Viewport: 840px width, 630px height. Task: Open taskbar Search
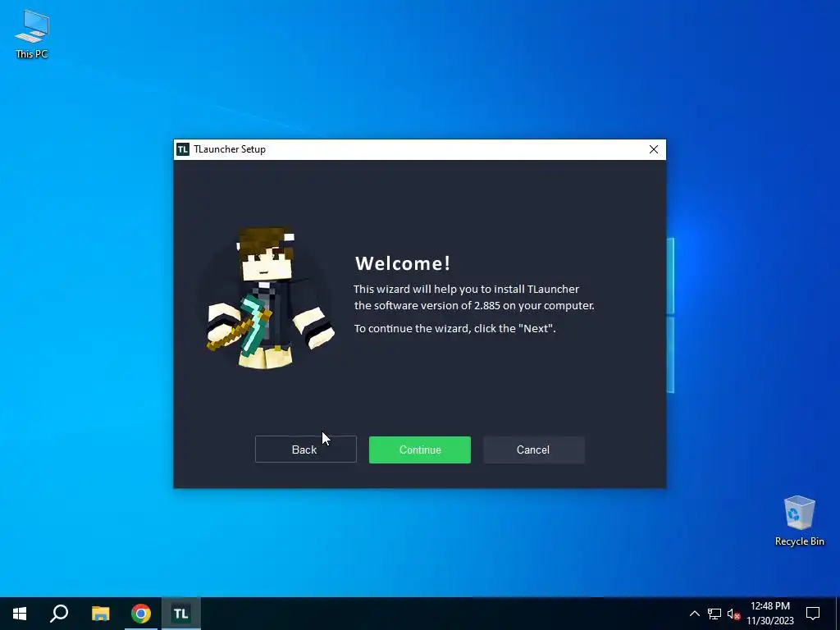click(x=59, y=614)
